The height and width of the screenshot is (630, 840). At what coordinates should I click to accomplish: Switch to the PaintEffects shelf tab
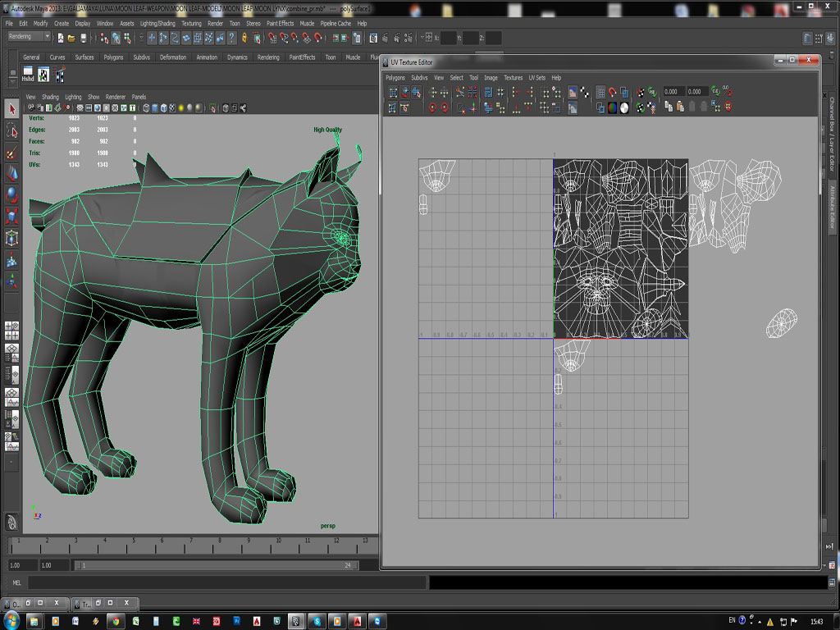[x=302, y=57]
